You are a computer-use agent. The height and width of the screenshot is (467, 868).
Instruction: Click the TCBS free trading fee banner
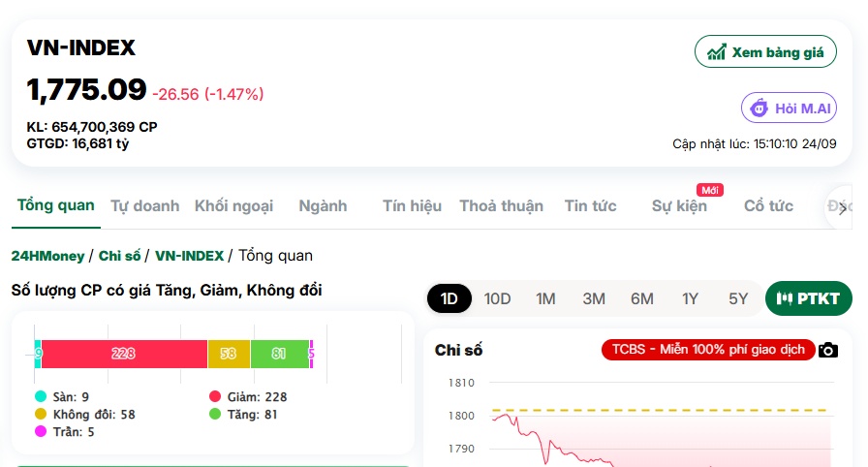pyautogui.click(x=708, y=350)
